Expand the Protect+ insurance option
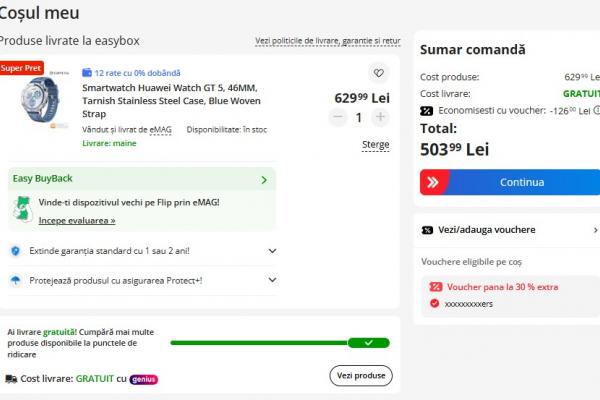The image size is (600, 400). click(143, 280)
